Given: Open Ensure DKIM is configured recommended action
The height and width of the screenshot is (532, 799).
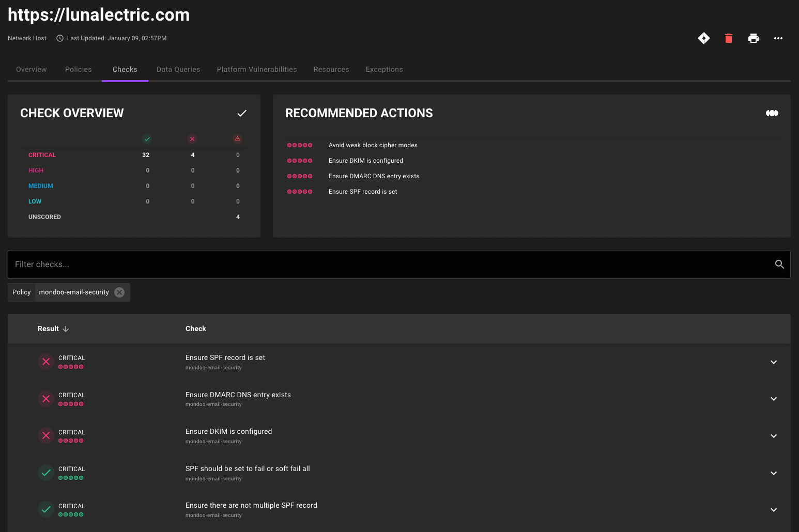Looking at the screenshot, I should (365, 161).
